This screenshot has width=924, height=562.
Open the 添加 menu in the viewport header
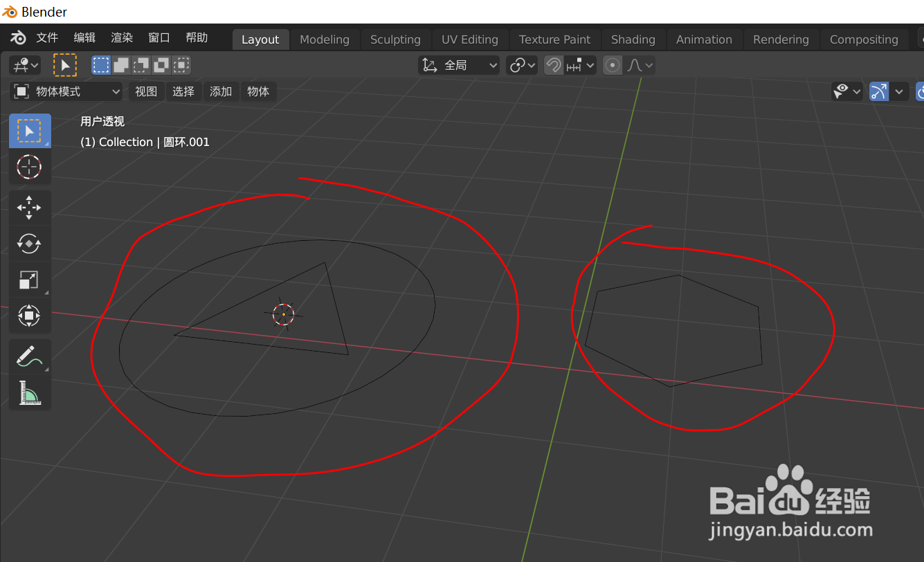pyautogui.click(x=221, y=91)
